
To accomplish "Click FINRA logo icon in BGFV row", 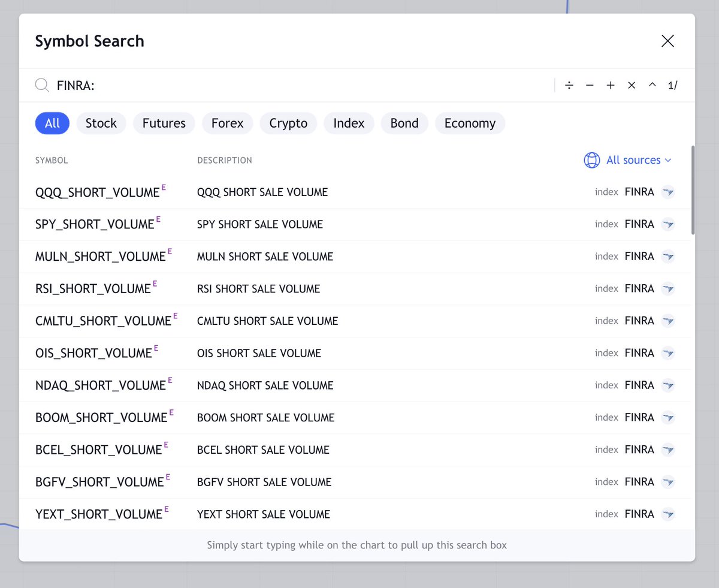I will tap(668, 482).
